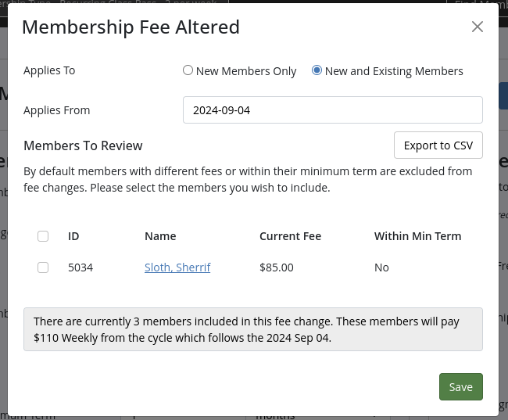Select the $85.00 current fee cell

coord(277,267)
